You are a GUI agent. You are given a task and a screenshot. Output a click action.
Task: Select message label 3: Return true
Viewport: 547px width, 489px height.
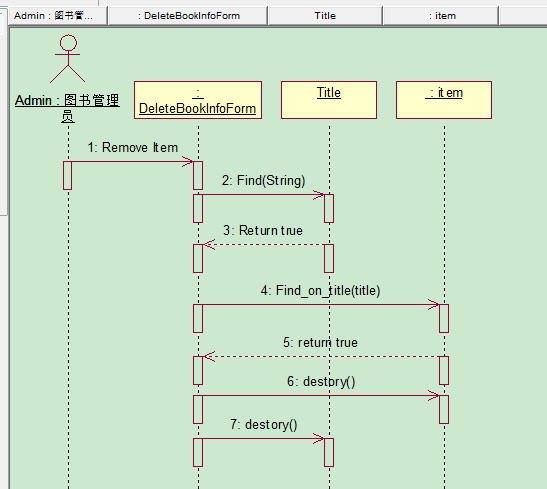click(x=263, y=231)
